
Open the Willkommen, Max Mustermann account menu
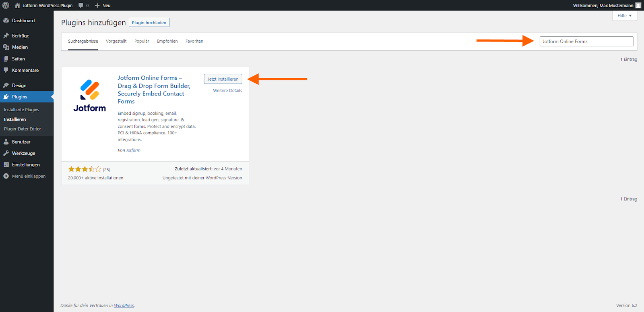(x=607, y=6)
